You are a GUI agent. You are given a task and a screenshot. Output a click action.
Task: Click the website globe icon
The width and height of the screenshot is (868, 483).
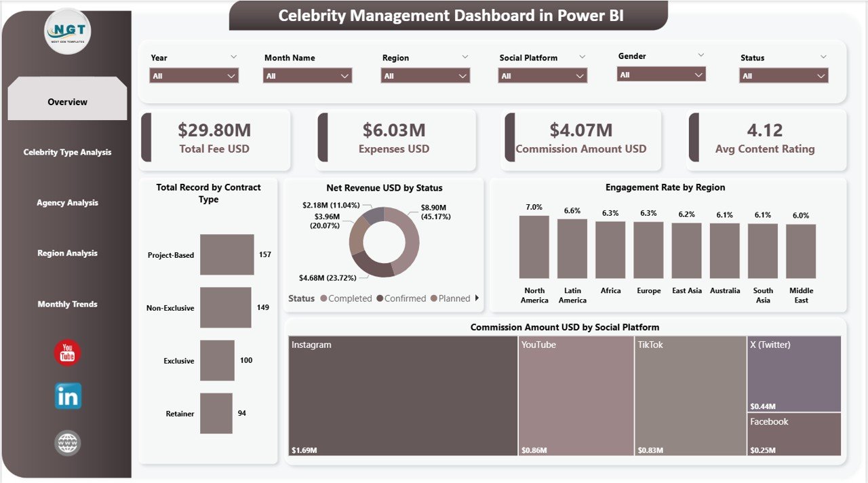(66, 442)
